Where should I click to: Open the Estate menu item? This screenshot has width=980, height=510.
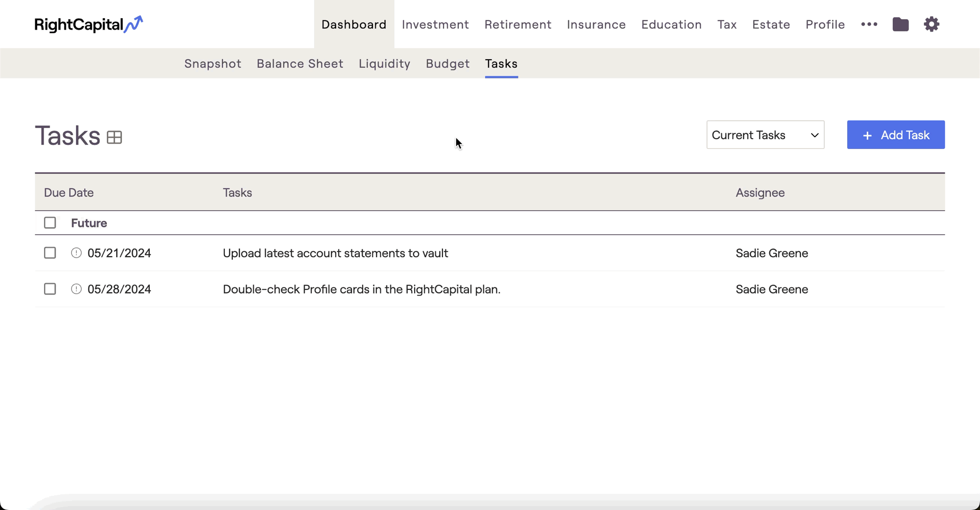click(771, 24)
